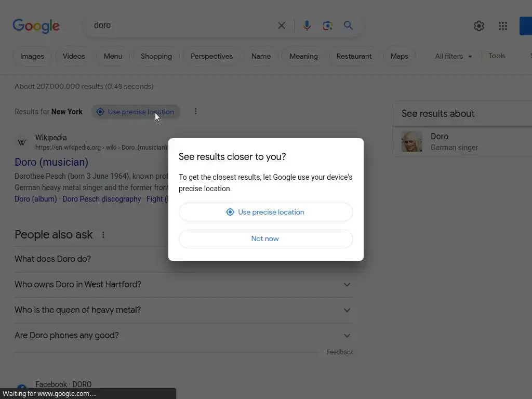Image resolution: width=532 pixels, height=399 pixels.
Task: Open location options three-dot menu
Action: coord(196,111)
